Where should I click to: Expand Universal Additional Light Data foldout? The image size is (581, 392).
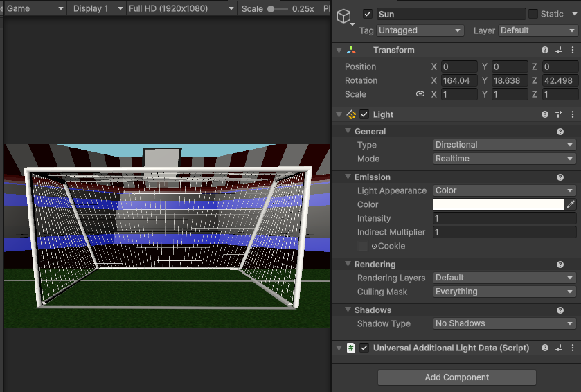tap(339, 348)
